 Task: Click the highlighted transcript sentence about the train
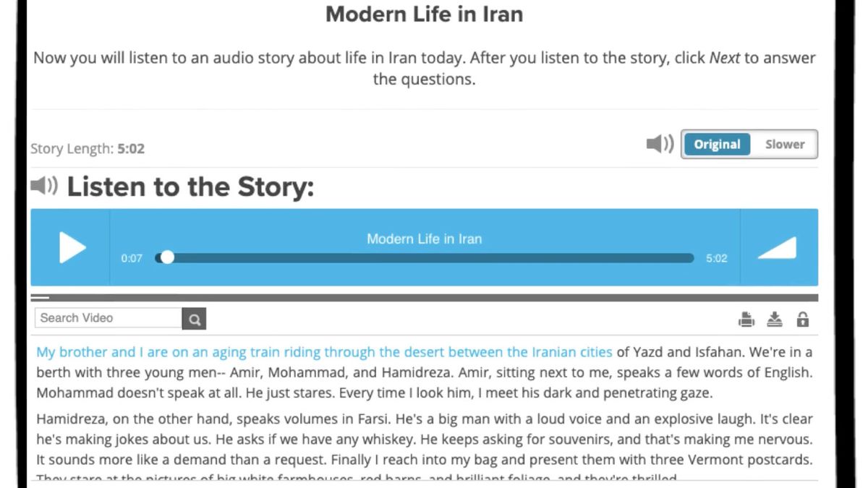coord(323,351)
